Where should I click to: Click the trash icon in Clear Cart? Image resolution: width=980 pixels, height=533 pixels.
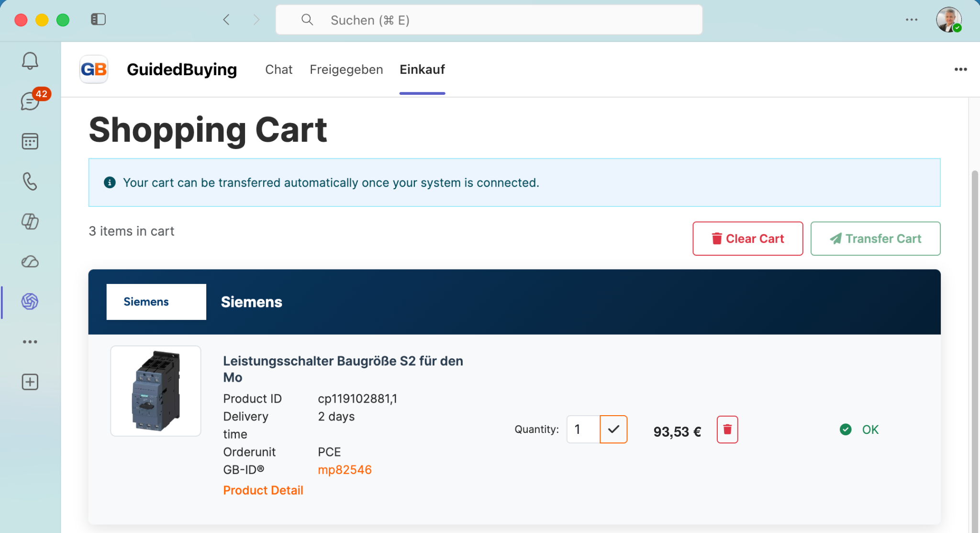717,238
